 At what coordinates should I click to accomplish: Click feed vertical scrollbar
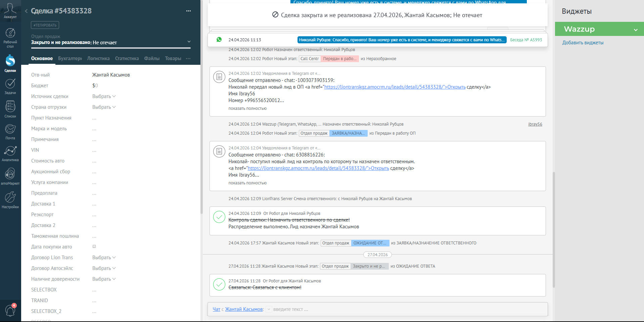[554, 230]
